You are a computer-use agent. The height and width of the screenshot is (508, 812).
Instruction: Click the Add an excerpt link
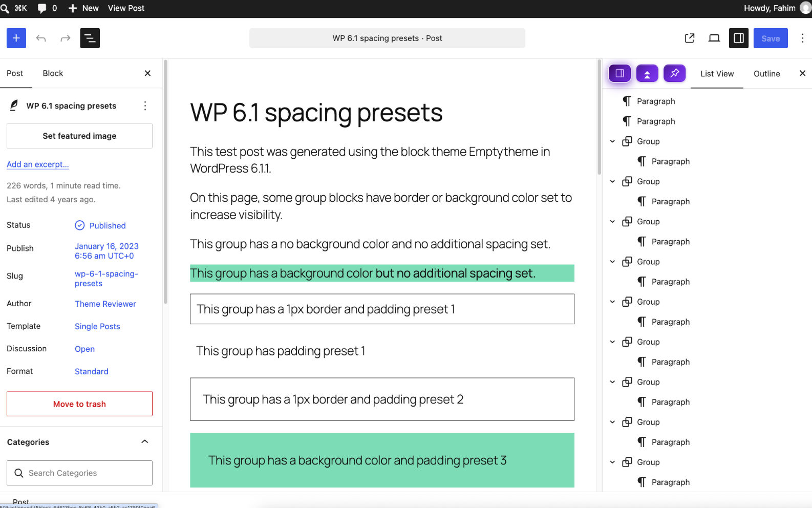(38, 164)
